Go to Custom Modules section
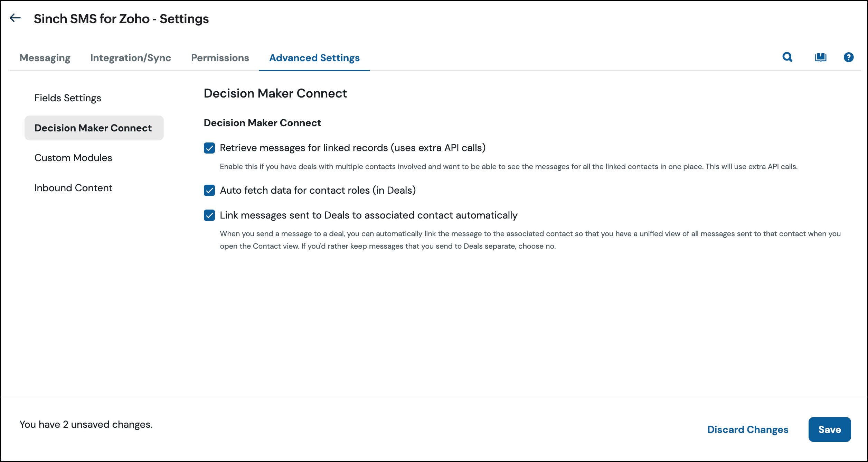This screenshot has width=868, height=462. point(73,158)
